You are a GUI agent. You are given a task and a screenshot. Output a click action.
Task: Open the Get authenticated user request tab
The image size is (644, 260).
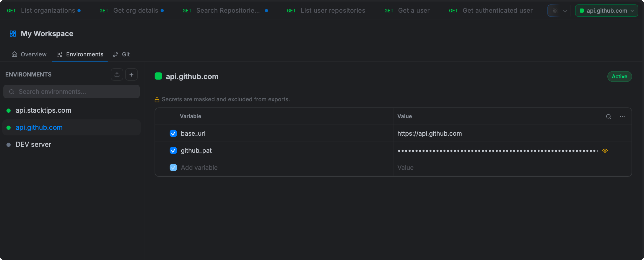click(491, 10)
